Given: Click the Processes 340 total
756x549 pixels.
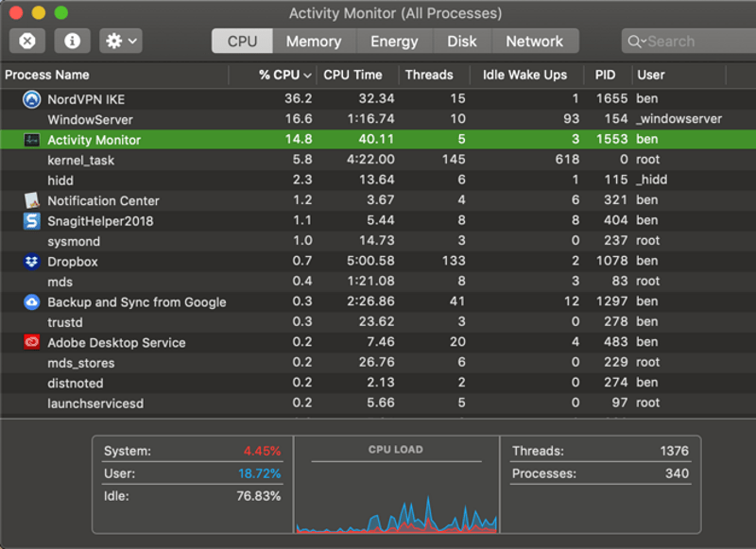Looking at the screenshot, I should click(x=677, y=473).
